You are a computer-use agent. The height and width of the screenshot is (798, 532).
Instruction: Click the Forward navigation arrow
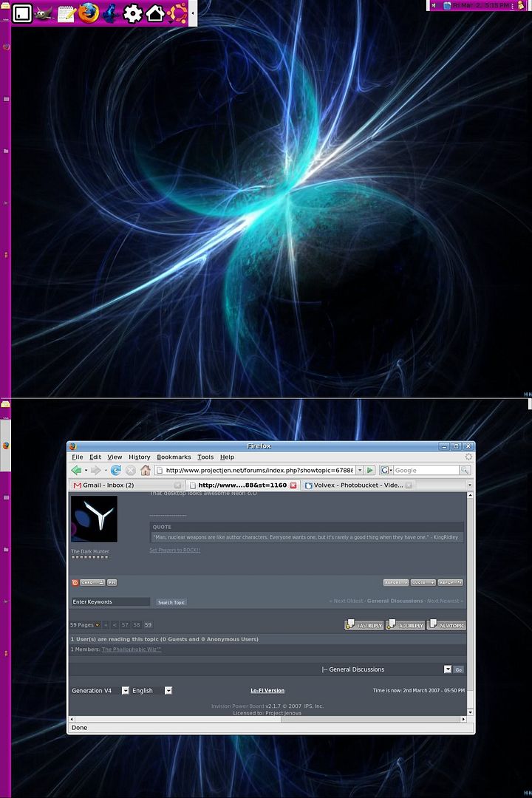96,470
